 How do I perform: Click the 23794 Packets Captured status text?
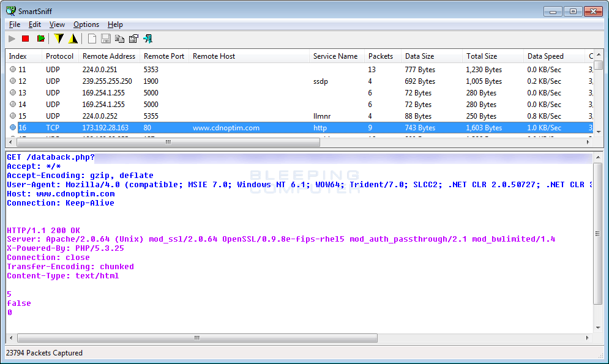(x=44, y=353)
